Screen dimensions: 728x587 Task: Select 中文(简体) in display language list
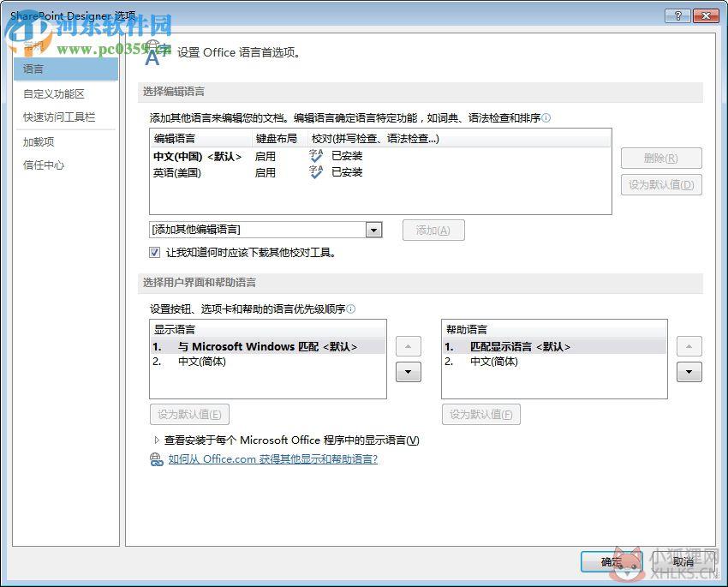268,362
